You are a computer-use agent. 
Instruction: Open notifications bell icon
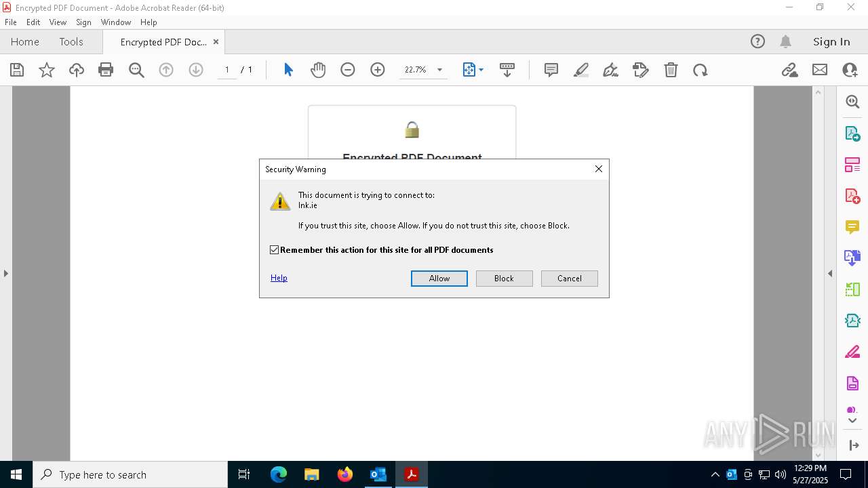[x=785, y=41]
